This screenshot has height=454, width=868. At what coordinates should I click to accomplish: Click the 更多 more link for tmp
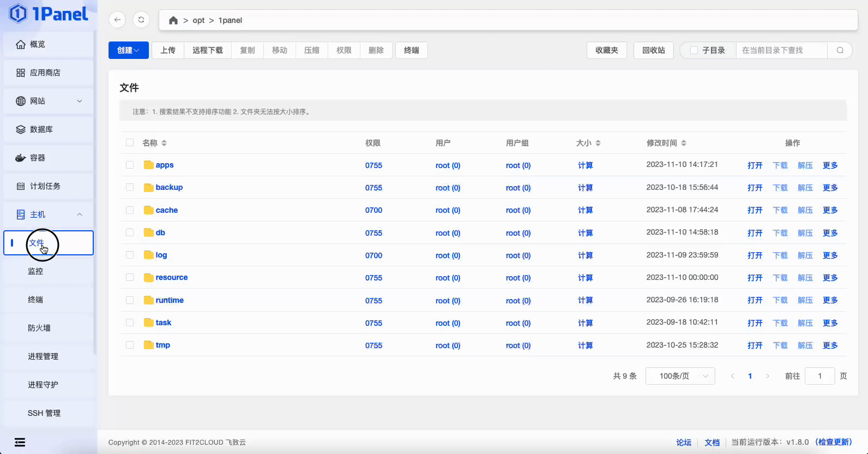tap(830, 345)
